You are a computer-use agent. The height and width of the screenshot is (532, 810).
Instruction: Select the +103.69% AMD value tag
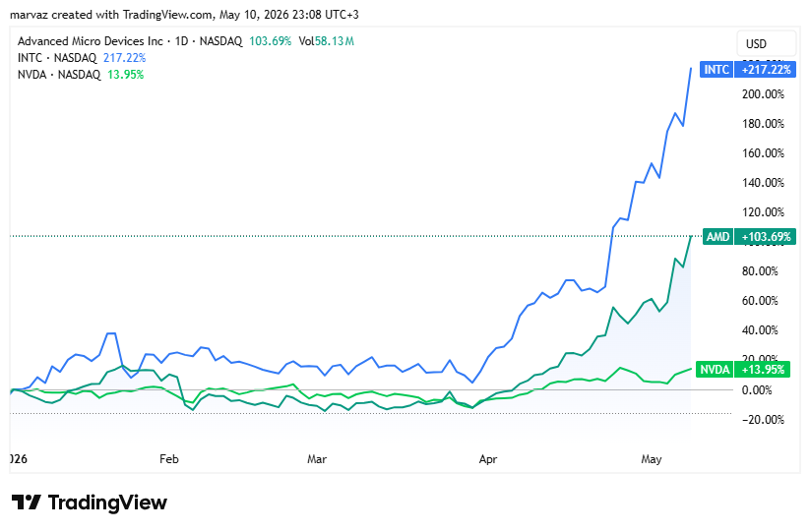[766, 236]
